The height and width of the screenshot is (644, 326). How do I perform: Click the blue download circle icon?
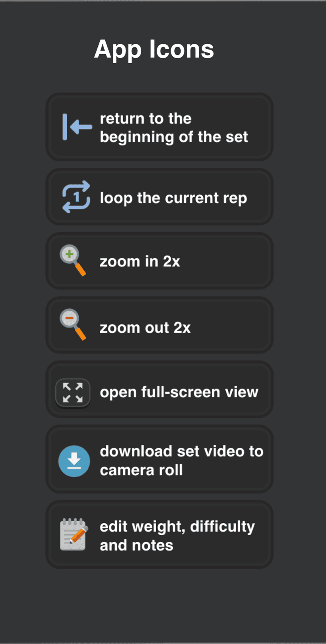[x=74, y=461]
